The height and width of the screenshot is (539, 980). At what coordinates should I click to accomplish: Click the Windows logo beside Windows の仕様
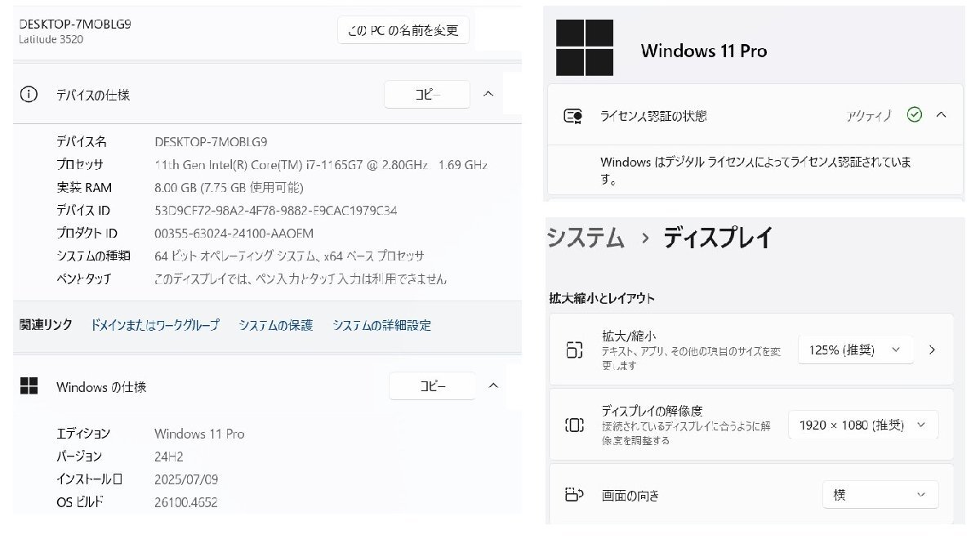29,386
